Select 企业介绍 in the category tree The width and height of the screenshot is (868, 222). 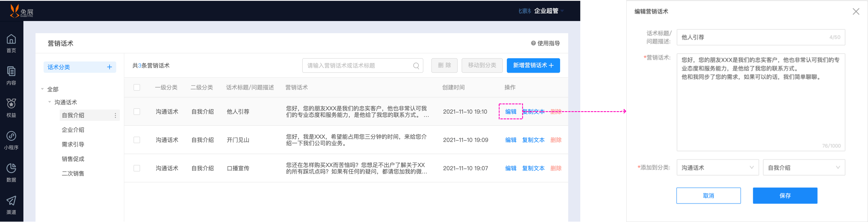pos(73,130)
